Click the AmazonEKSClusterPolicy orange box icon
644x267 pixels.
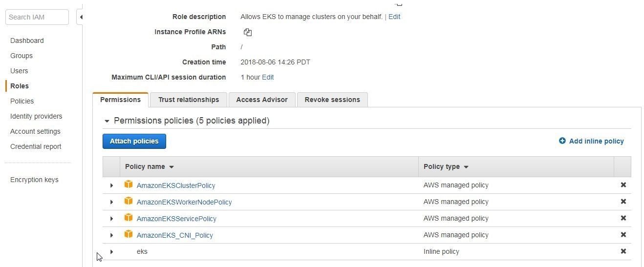pos(129,185)
